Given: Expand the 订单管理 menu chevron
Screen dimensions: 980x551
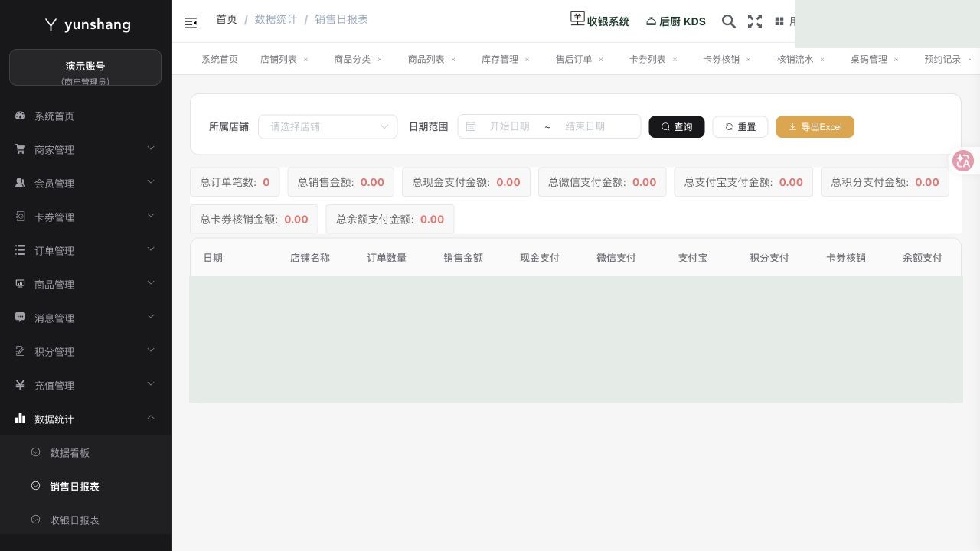Looking at the screenshot, I should tap(151, 249).
